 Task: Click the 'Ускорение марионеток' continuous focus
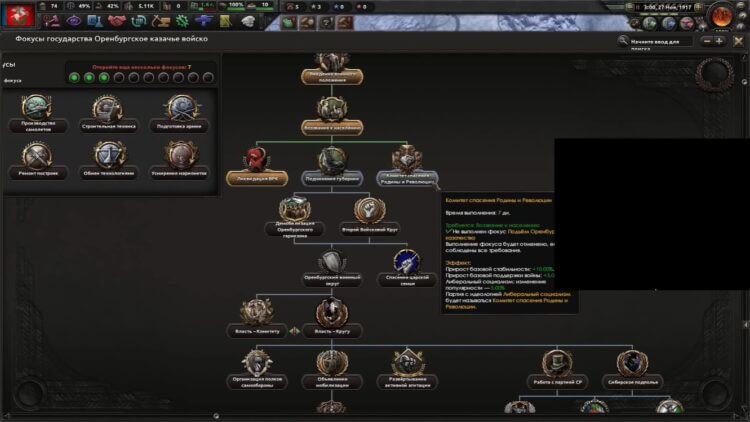[179, 161]
